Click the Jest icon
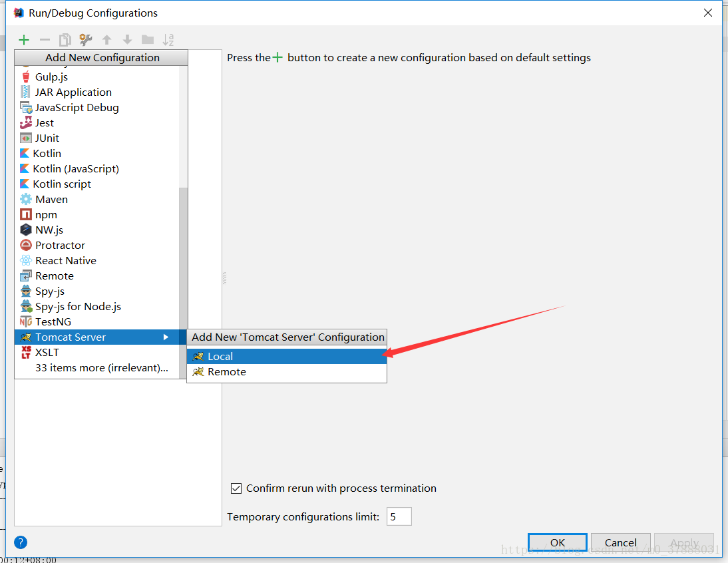The width and height of the screenshot is (728, 563). (x=26, y=123)
